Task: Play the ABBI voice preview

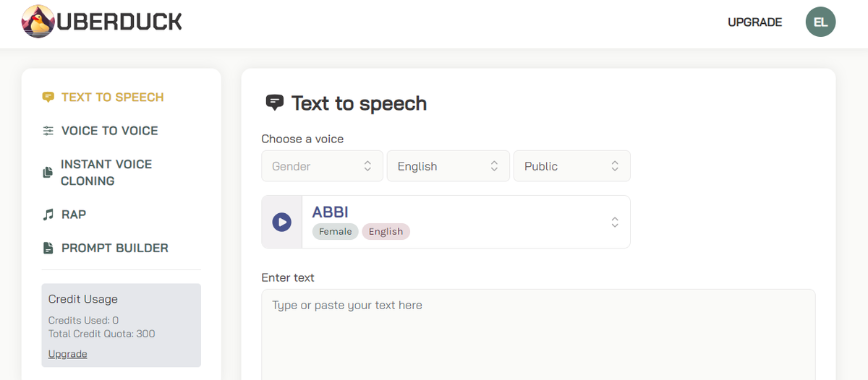Action: click(281, 222)
